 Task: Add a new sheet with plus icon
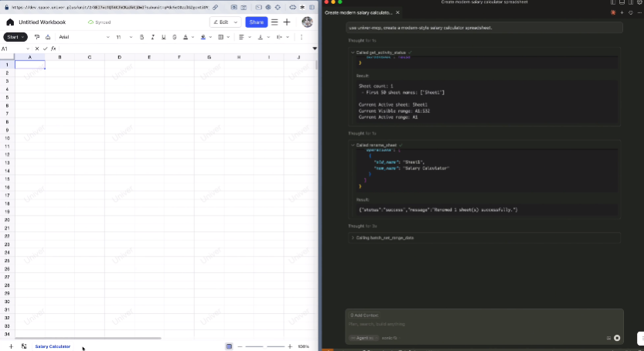click(x=11, y=346)
